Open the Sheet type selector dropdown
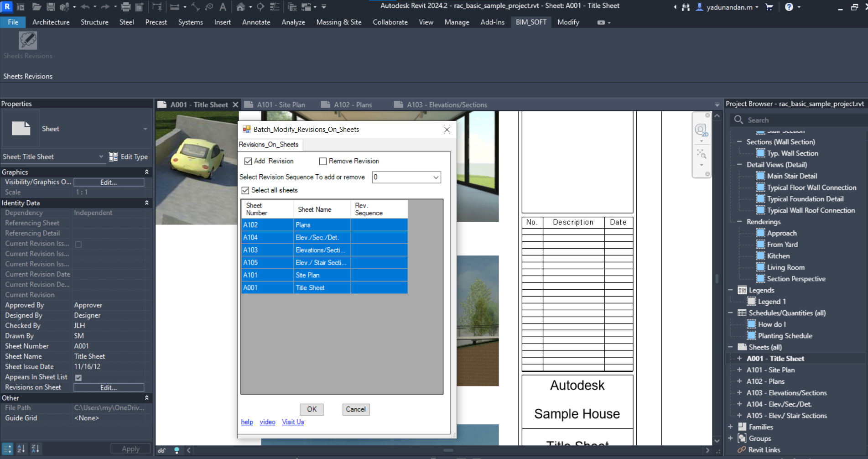 tap(145, 129)
